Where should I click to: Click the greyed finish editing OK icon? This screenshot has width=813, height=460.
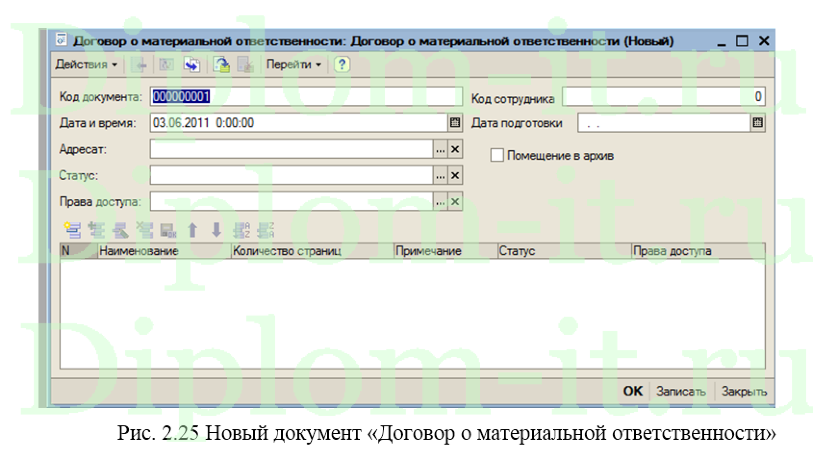click(x=169, y=230)
